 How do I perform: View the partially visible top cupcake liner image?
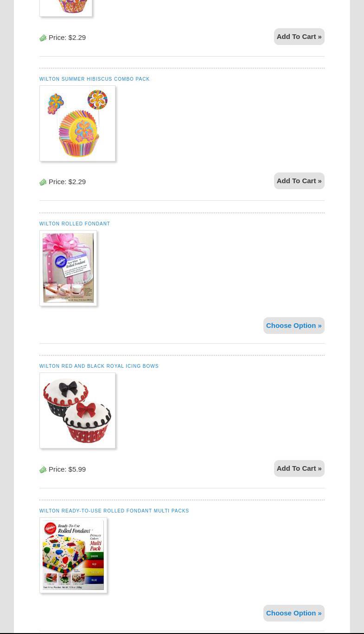point(66,8)
